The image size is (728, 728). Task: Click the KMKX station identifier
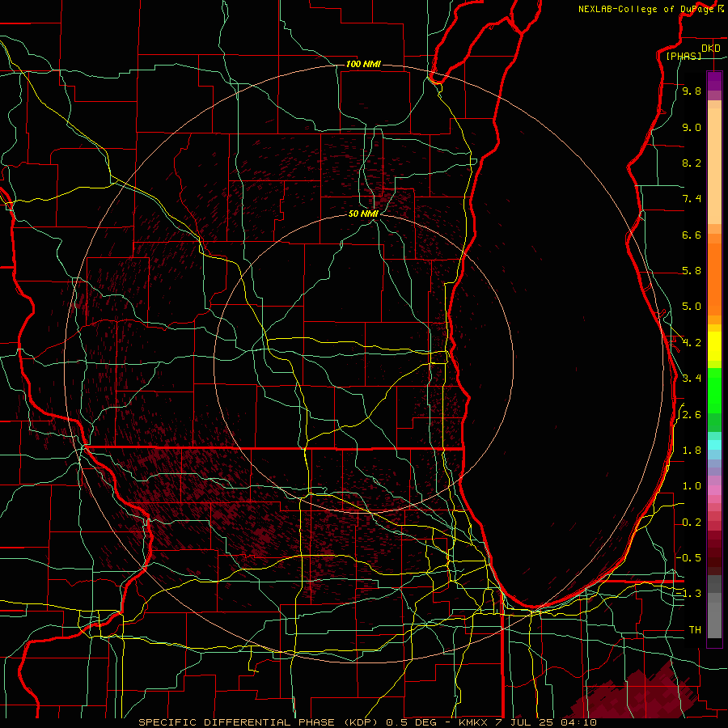(x=473, y=722)
